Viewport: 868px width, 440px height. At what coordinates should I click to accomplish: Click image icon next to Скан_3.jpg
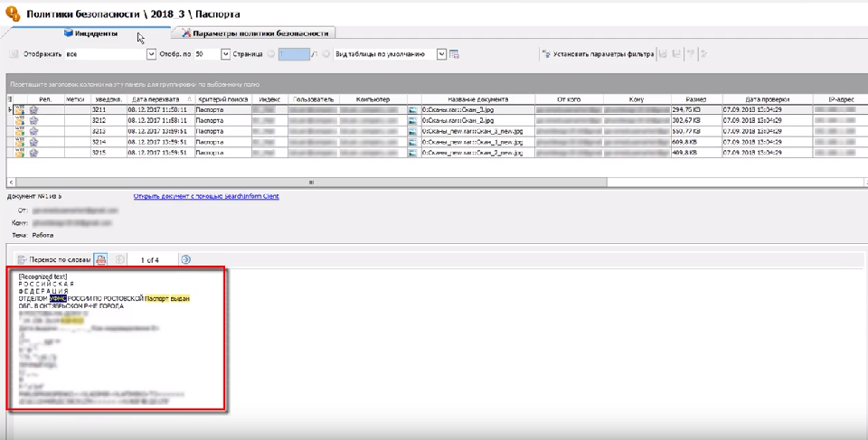pos(412,110)
